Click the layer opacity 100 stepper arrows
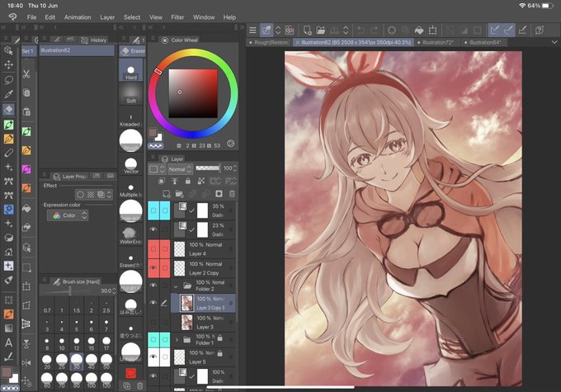 click(234, 168)
